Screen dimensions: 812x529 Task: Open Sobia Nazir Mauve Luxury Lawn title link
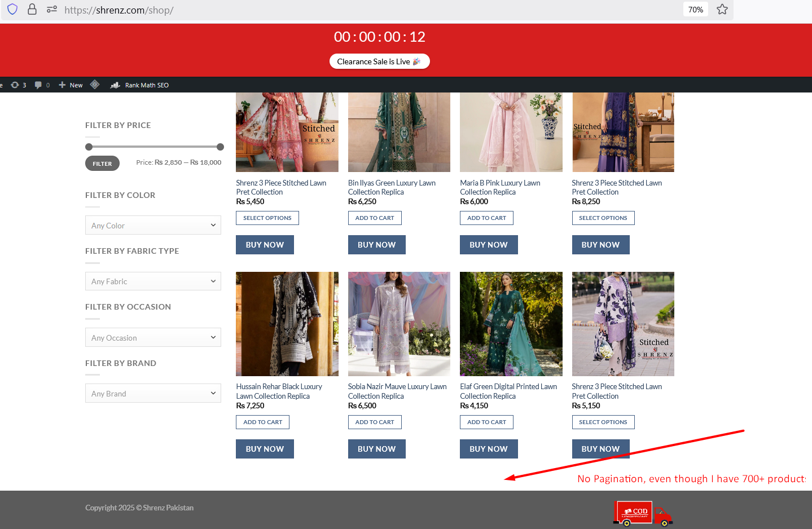point(397,391)
